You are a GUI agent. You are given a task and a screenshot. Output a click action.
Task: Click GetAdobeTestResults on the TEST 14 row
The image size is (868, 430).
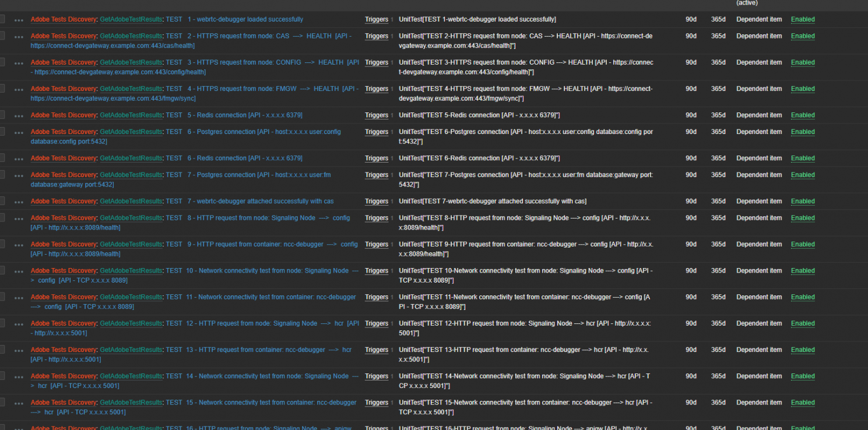(x=131, y=376)
